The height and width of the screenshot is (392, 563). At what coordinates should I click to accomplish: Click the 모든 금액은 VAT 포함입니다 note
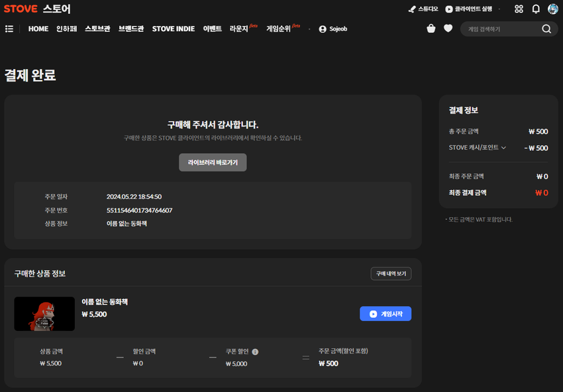click(479, 219)
